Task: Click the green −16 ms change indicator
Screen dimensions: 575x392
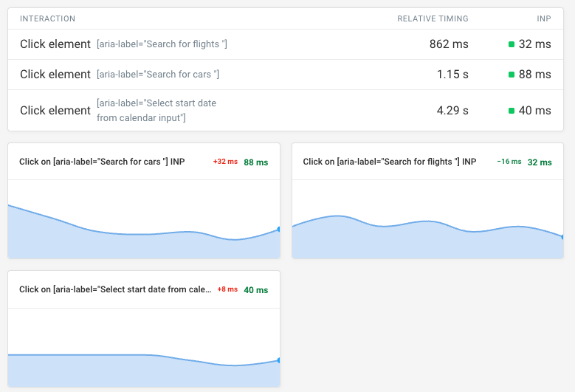Action: pos(509,162)
